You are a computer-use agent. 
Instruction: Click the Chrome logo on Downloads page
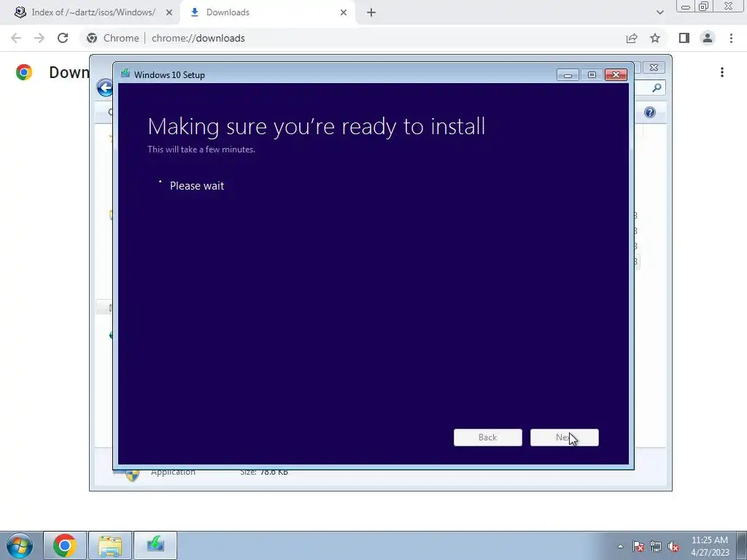[x=24, y=72]
